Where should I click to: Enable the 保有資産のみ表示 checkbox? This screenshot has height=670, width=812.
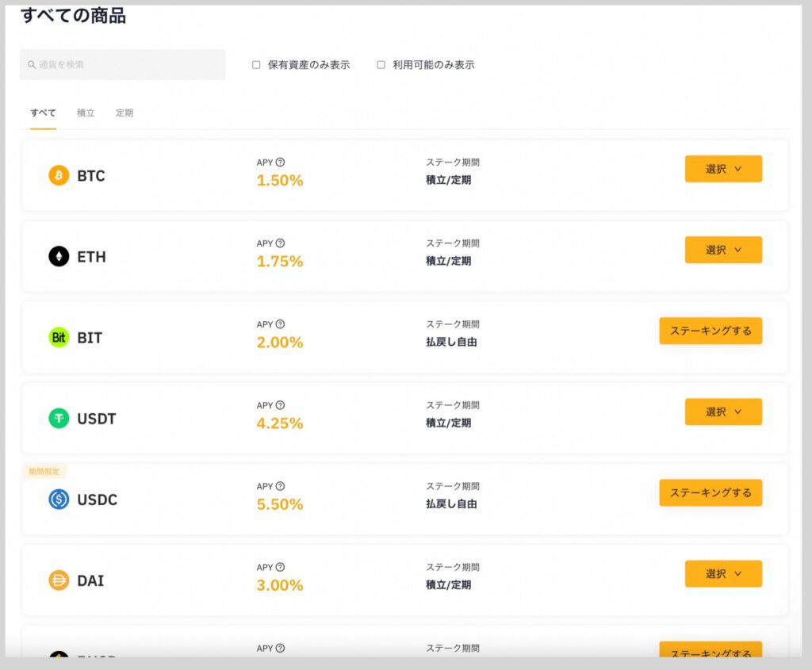point(256,64)
